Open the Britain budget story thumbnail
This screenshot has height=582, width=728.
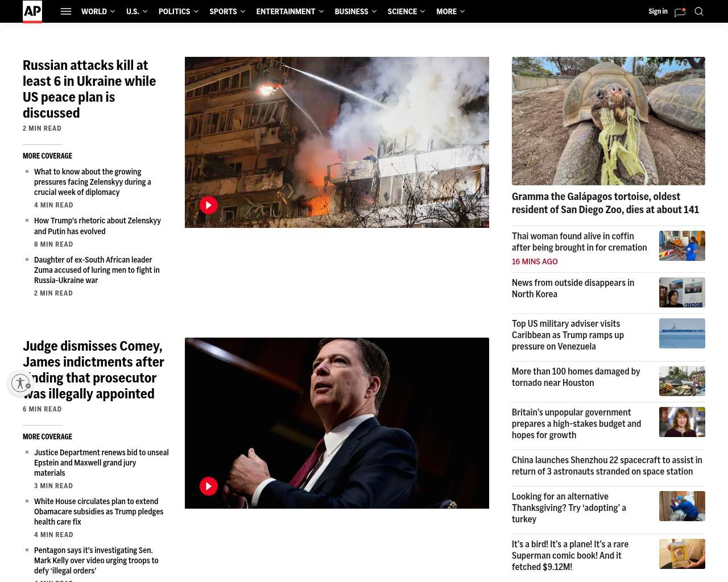tap(682, 422)
